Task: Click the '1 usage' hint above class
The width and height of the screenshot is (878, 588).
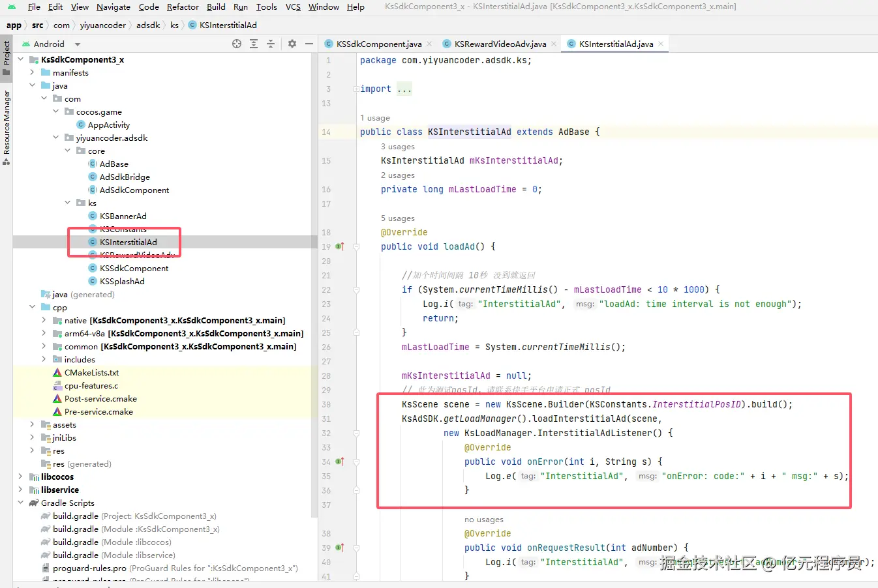Action: (x=375, y=118)
